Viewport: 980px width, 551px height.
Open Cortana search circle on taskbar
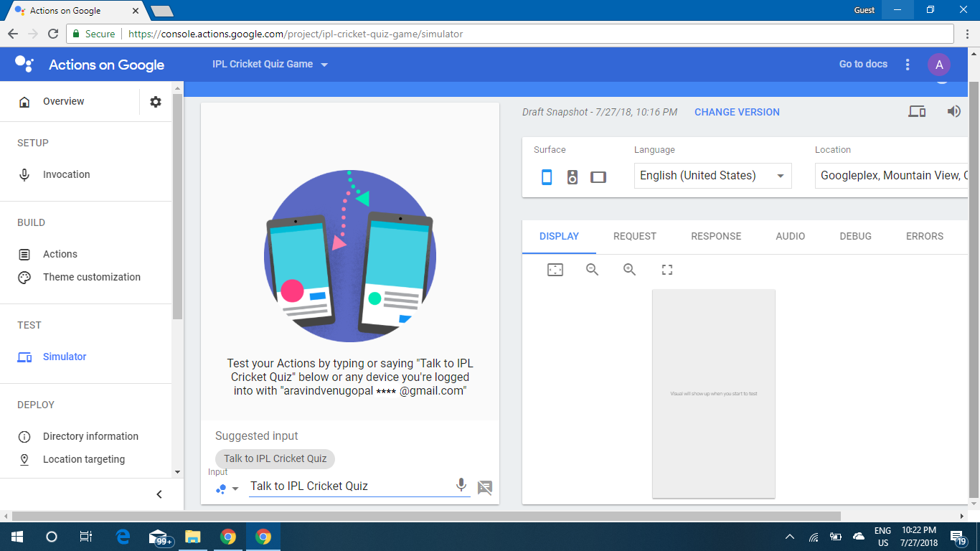coord(52,537)
